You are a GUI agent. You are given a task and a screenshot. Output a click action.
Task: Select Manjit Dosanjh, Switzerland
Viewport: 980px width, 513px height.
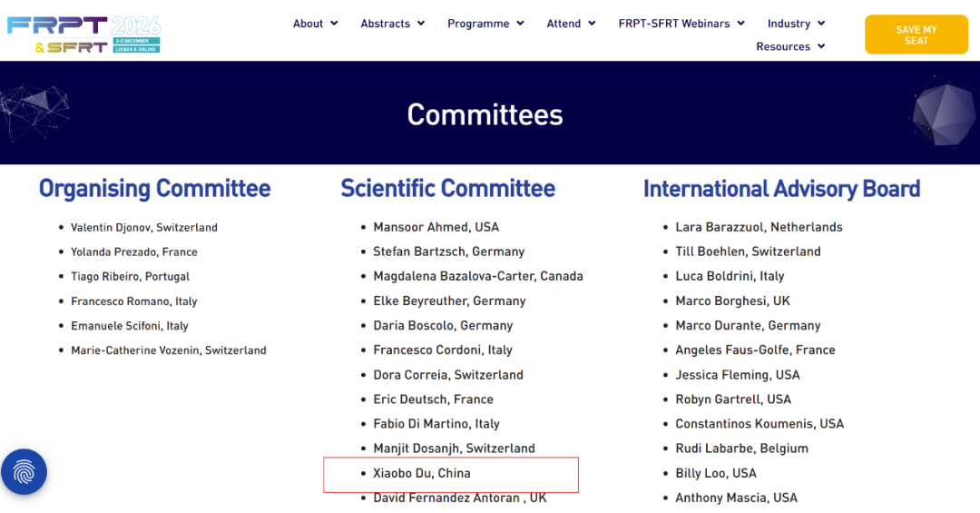[454, 448]
